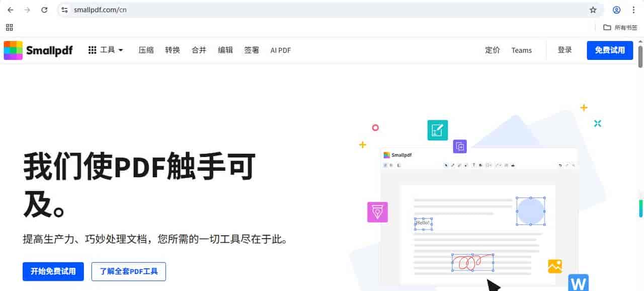Click the blue Word W icon
The height and width of the screenshot is (291, 644).
click(579, 283)
